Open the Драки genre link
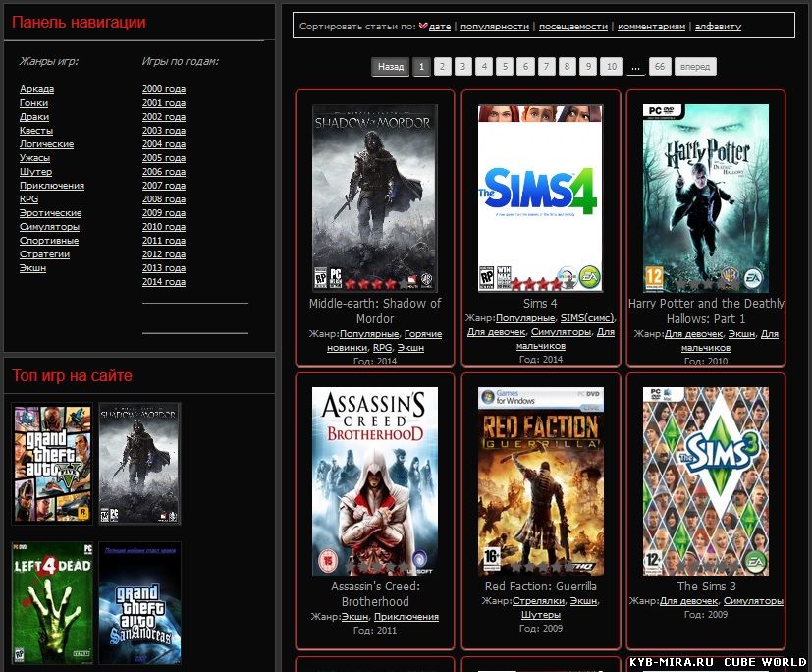This screenshot has width=812, height=672. coord(34,117)
